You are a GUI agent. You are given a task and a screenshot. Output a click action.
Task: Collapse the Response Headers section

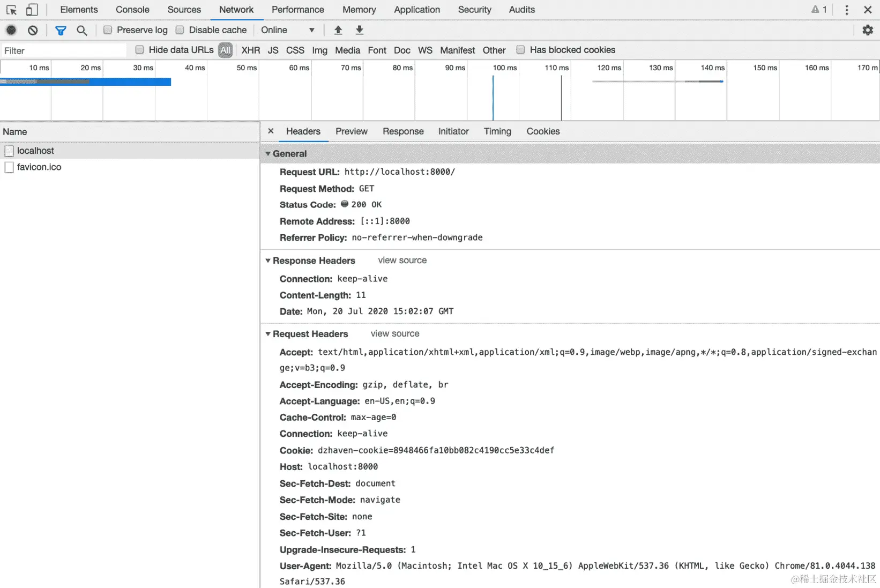point(268,260)
